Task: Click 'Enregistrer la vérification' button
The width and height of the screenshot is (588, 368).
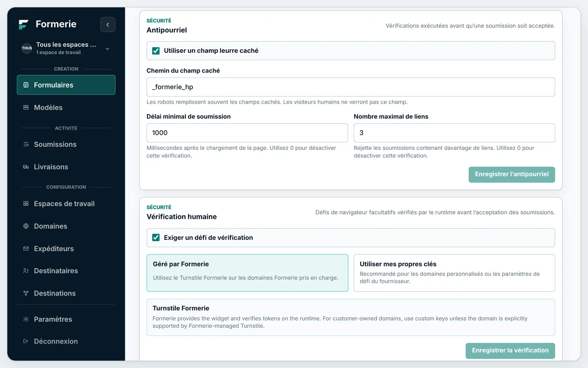Action: pos(510,351)
